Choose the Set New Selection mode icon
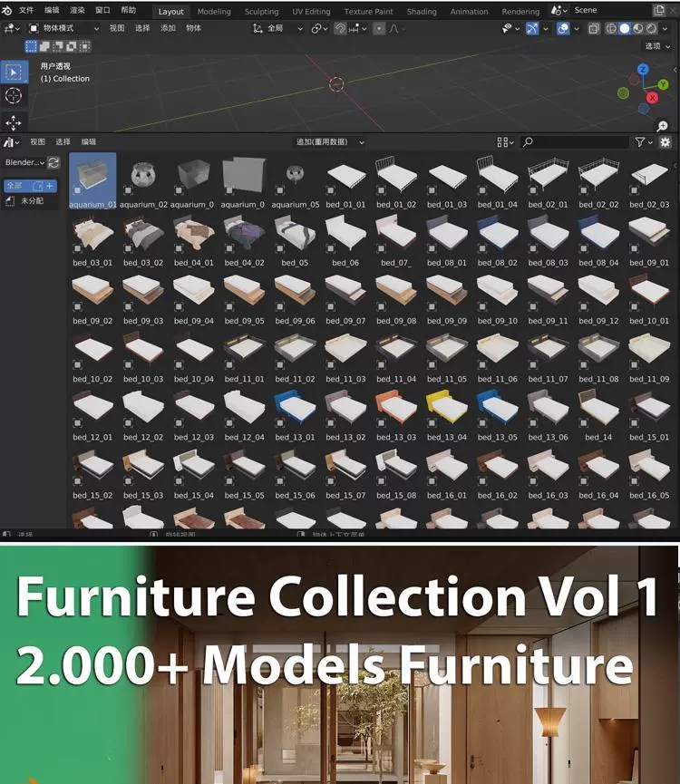 point(31,46)
